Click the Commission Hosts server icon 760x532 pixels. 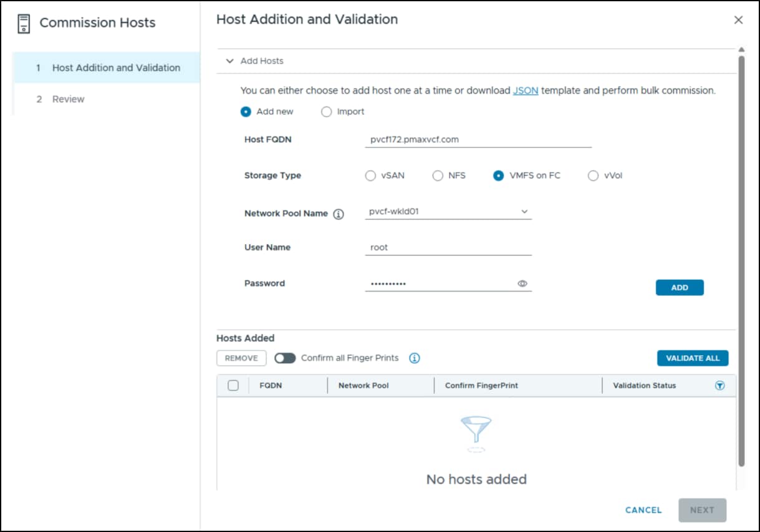pyautogui.click(x=24, y=23)
